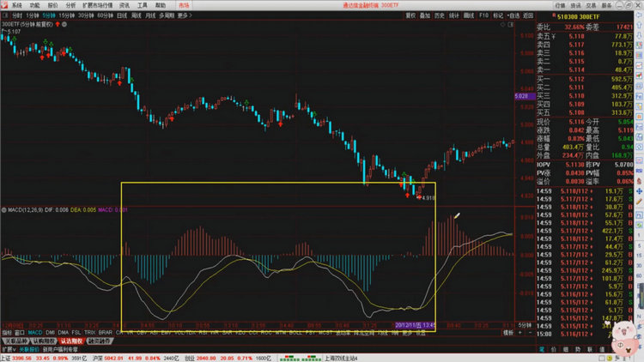The height and width of the screenshot is (362, 644).
Task: Open the 分析 menu
Action: [70, 4]
